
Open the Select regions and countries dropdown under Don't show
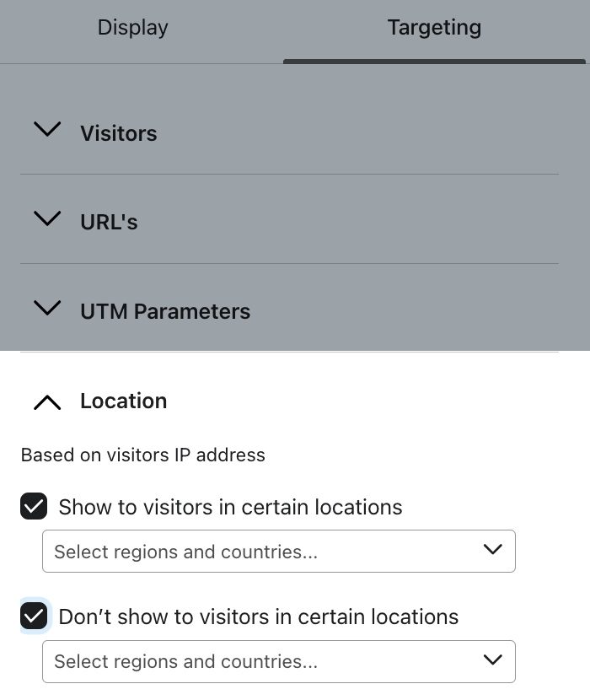pos(279,660)
